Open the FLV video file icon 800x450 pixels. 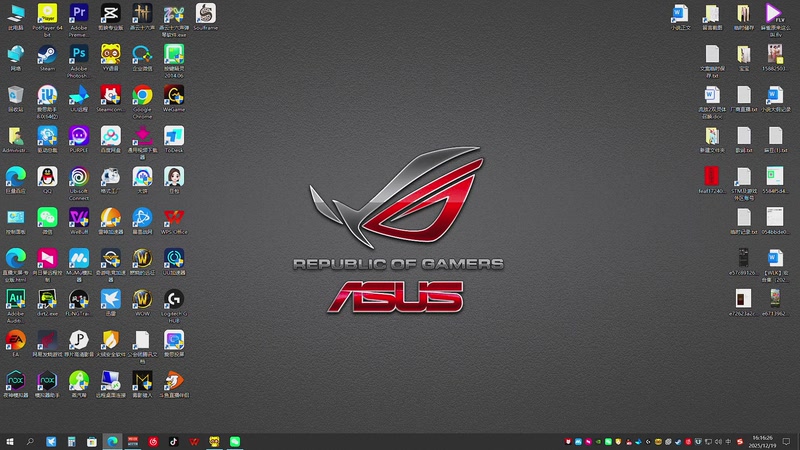(x=775, y=19)
